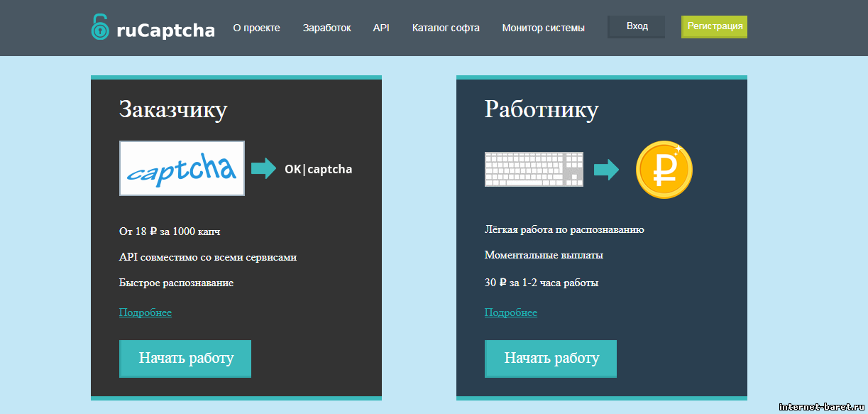Click the Вход login button
The width and height of the screenshot is (868, 414).
(x=637, y=26)
